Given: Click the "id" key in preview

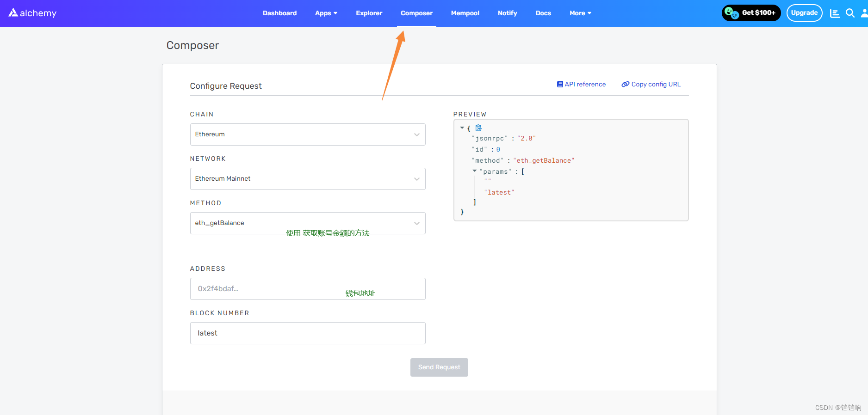Looking at the screenshot, I should tap(479, 149).
